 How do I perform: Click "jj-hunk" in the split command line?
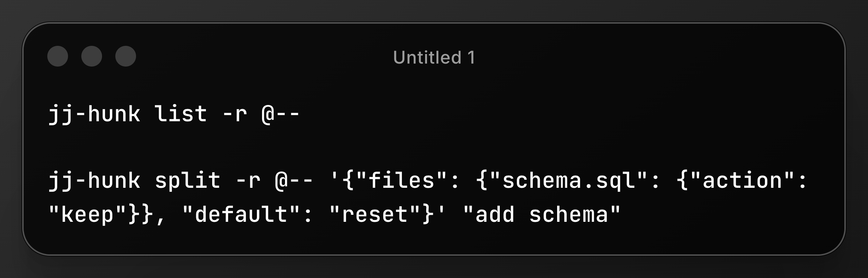coord(94,181)
